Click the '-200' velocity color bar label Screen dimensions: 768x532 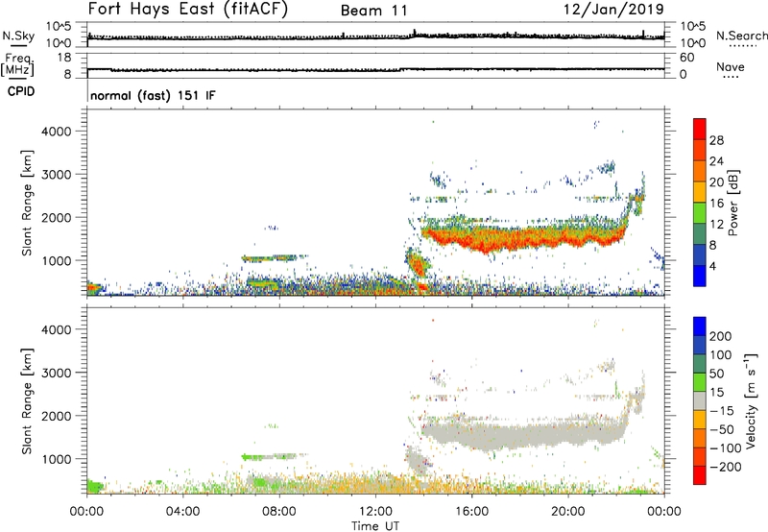pos(726,468)
